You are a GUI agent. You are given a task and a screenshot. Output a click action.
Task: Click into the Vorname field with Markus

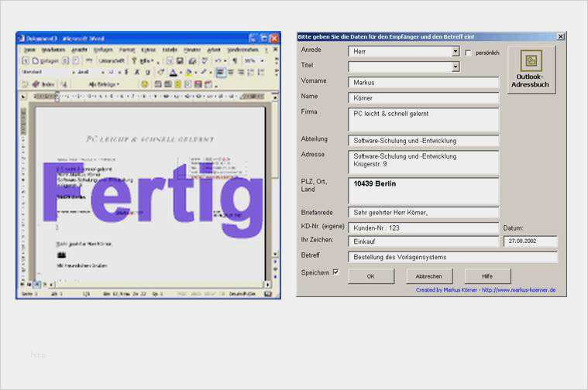[x=424, y=83]
